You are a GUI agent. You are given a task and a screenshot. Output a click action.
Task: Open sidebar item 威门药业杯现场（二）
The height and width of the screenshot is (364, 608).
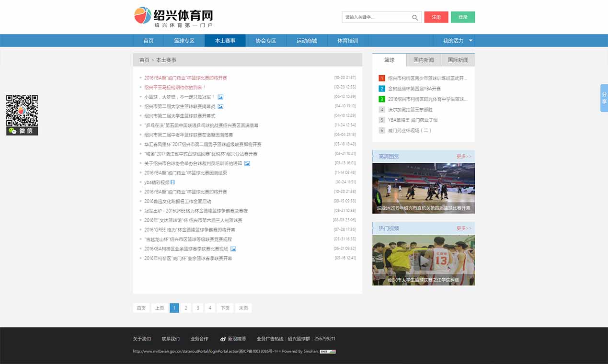(410, 131)
